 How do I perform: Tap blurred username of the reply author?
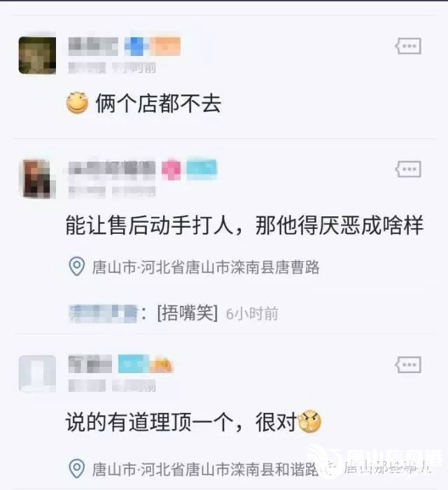click(x=103, y=313)
